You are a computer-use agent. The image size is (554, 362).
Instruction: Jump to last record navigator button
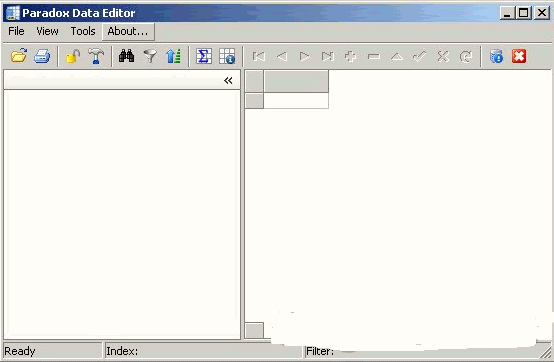click(328, 56)
